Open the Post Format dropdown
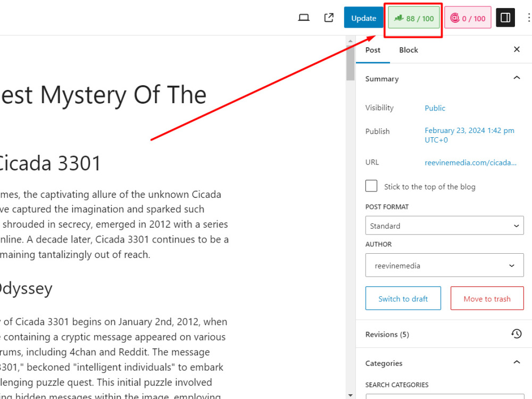 pyautogui.click(x=444, y=226)
